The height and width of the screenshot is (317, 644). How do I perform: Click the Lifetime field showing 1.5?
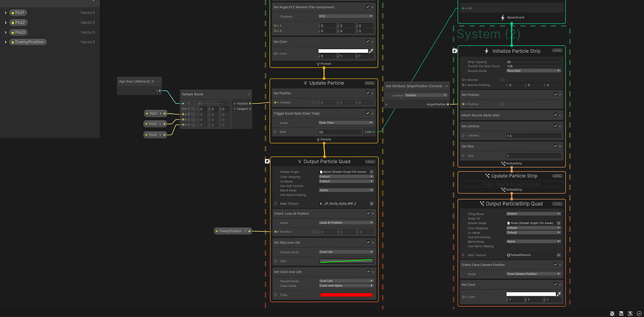[x=533, y=135]
